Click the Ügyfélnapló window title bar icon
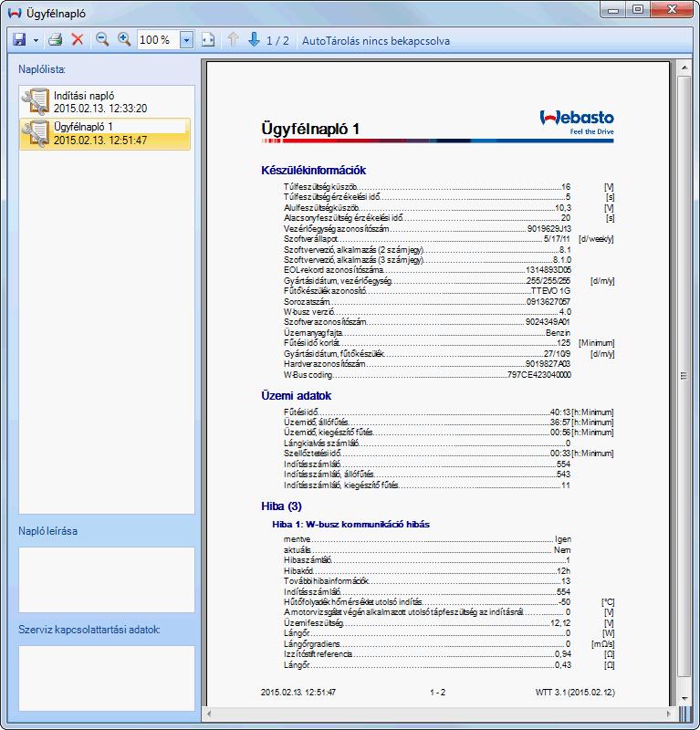700x730 pixels. tap(15, 13)
